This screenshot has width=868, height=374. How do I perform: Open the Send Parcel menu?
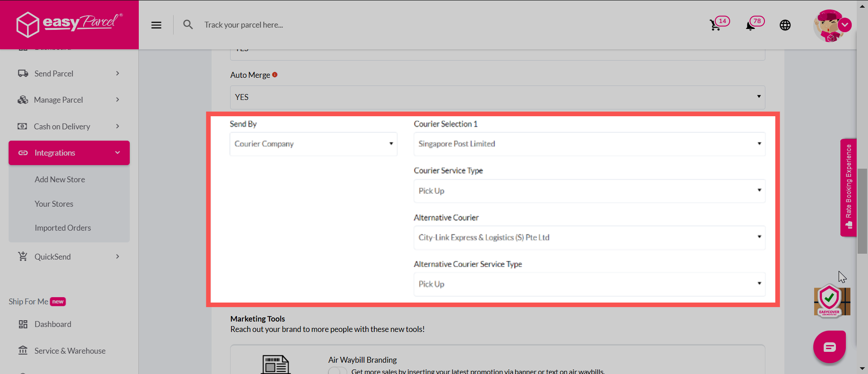tap(69, 73)
